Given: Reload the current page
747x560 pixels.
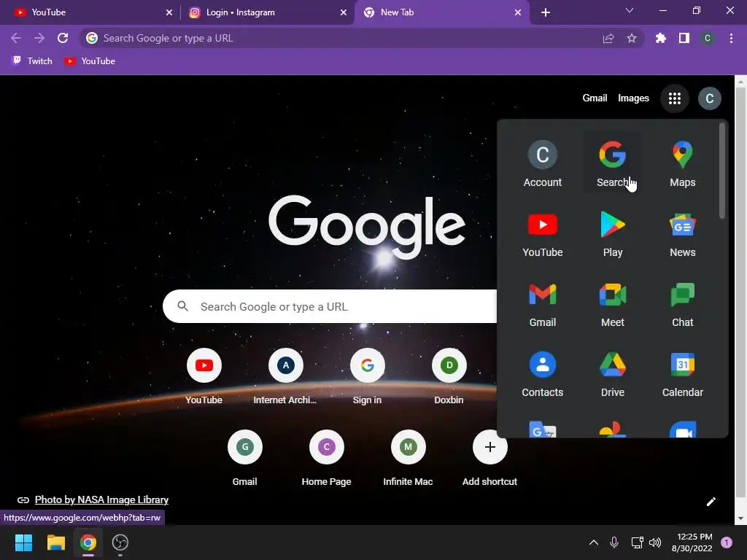Looking at the screenshot, I should click(x=63, y=38).
